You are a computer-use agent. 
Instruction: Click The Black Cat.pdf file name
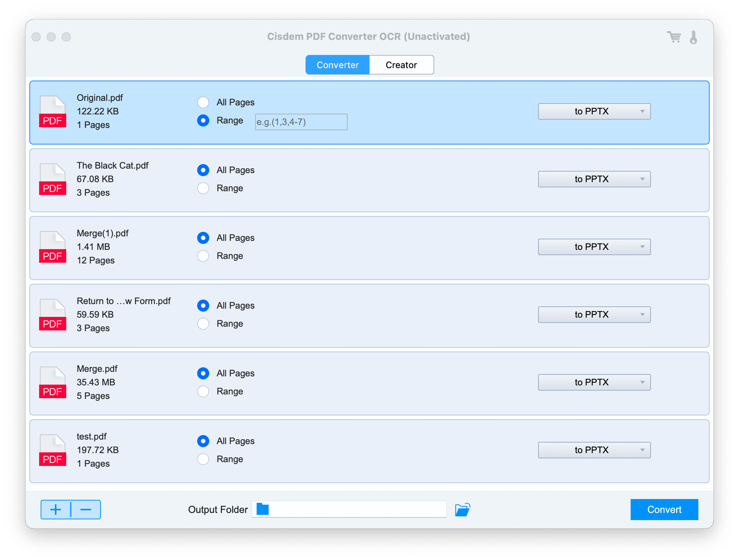113,166
